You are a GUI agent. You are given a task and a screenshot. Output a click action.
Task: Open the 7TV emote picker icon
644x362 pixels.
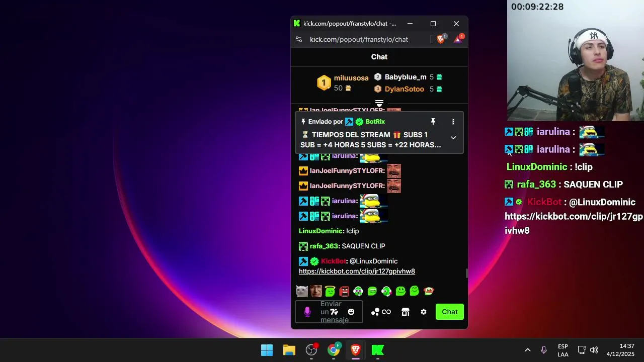334,312
